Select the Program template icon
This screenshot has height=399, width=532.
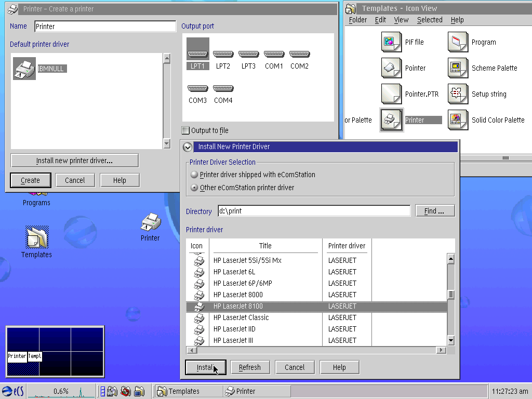[x=458, y=42]
